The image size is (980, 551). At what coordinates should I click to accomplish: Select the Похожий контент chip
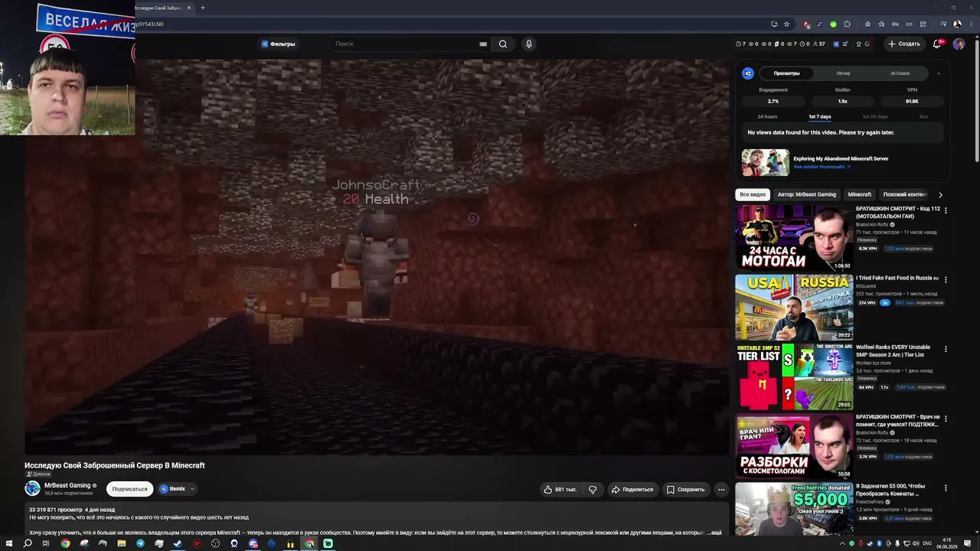905,194
